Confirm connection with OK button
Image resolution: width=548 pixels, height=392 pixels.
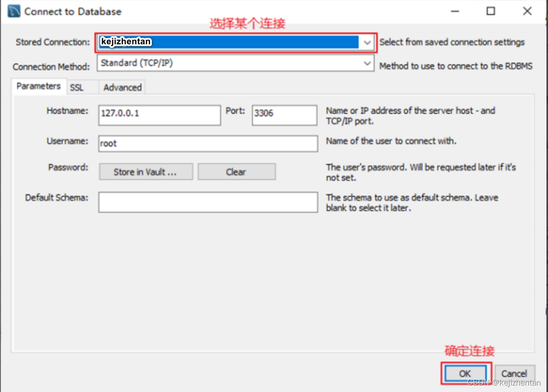pos(466,373)
